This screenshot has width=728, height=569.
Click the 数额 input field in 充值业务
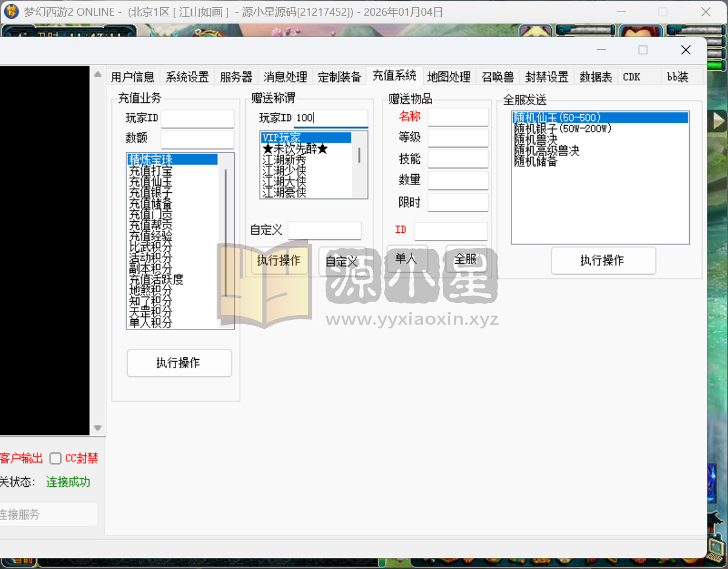coord(197,140)
